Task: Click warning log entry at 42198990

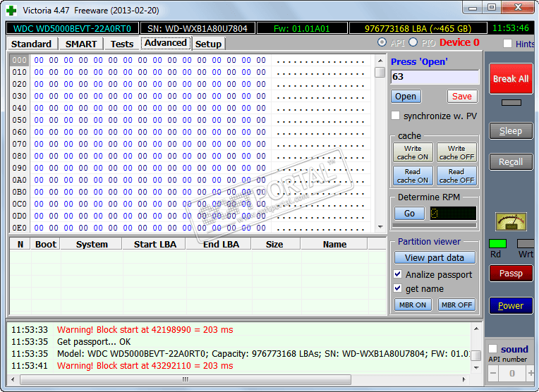Action: 145,330
